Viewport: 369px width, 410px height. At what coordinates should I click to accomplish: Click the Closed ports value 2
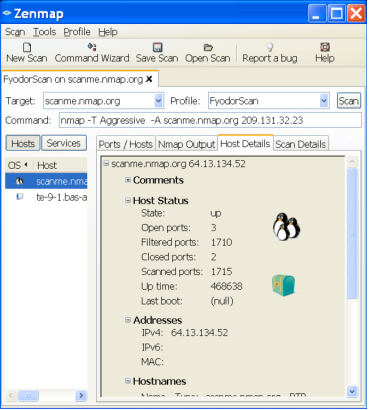(x=214, y=257)
